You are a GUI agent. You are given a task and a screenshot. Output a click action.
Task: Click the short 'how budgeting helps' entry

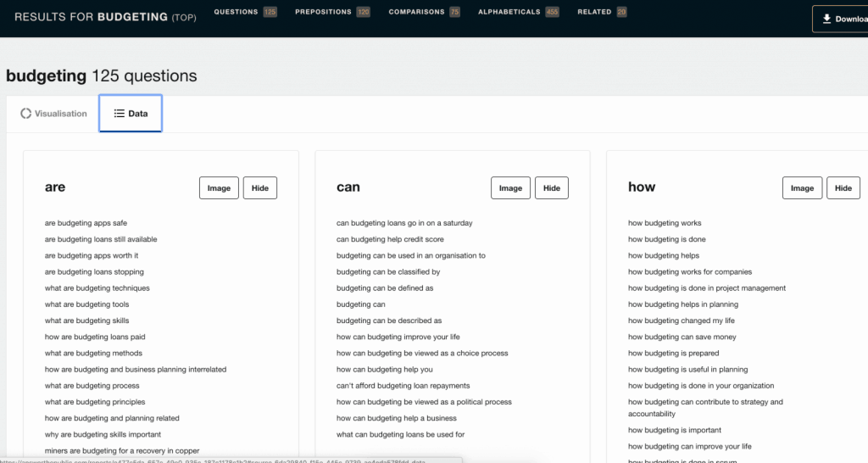(663, 255)
